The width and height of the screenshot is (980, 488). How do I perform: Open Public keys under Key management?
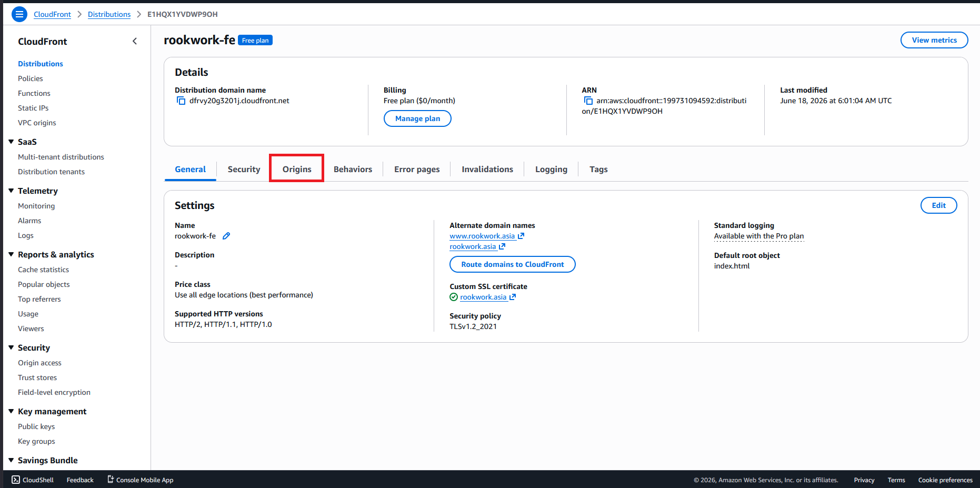pos(36,426)
